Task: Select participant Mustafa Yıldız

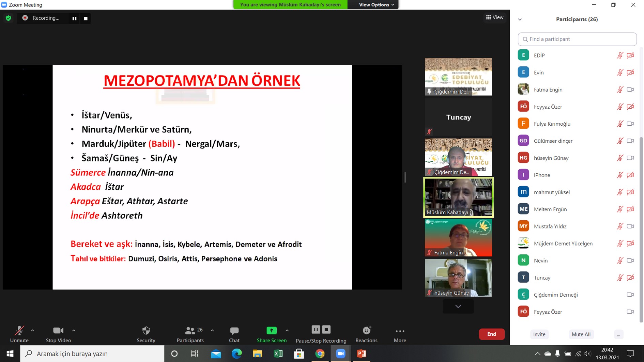Action: (577, 226)
